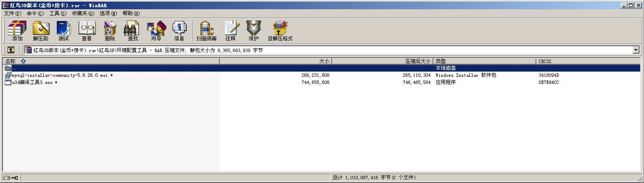Launch the 查找 (Find) binoculars tool
This screenshot has width=644, height=183.
coord(133,31)
